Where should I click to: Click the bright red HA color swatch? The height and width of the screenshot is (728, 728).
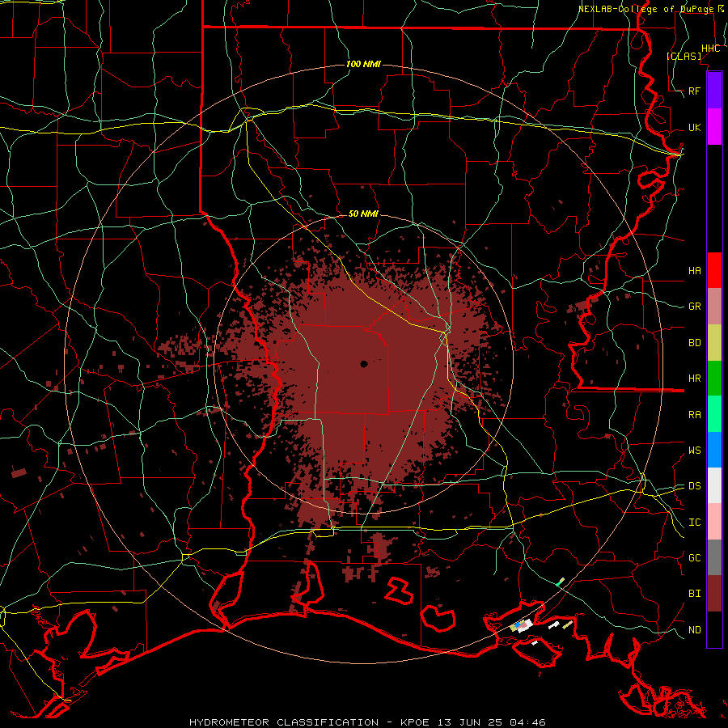(714, 270)
